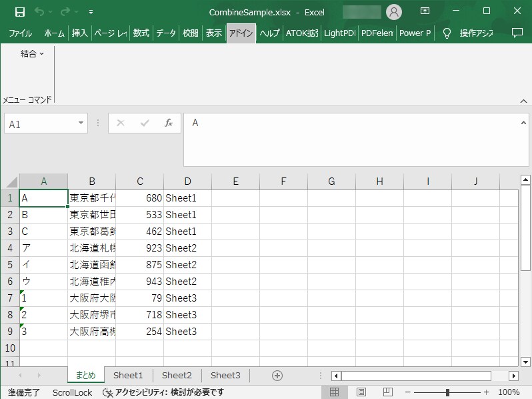This screenshot has height=399, width=532.
Task: Switch to the まとめ sheet tab
Action: 85,375
